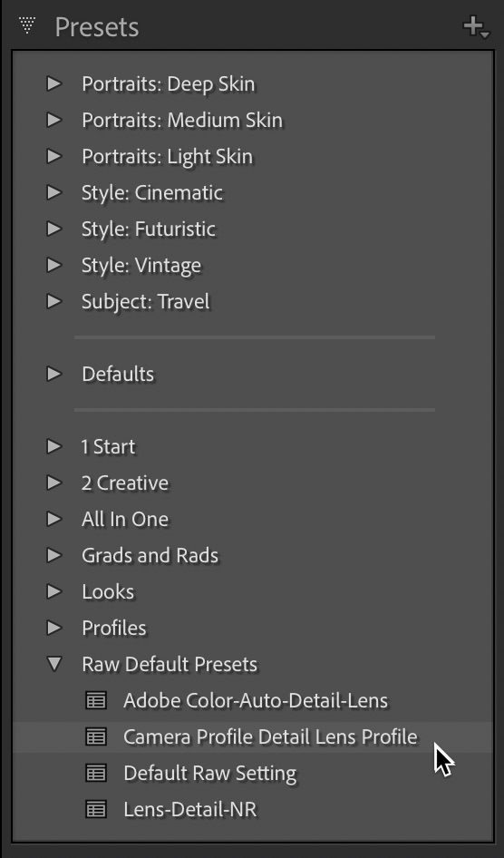Expand the Subject: Travel group
The image size is (504, 858).
(54, 301)
